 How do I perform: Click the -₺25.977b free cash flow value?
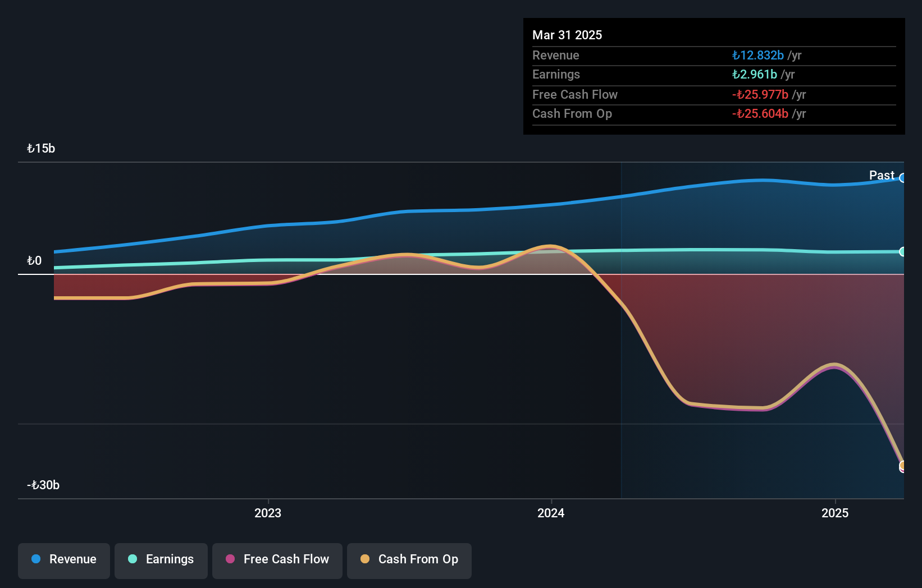click(760, 94)
